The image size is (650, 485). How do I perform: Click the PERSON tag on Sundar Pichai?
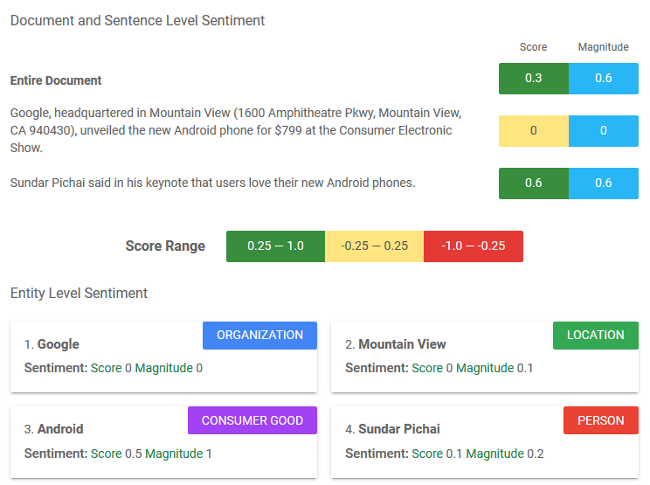pos(600,420)
